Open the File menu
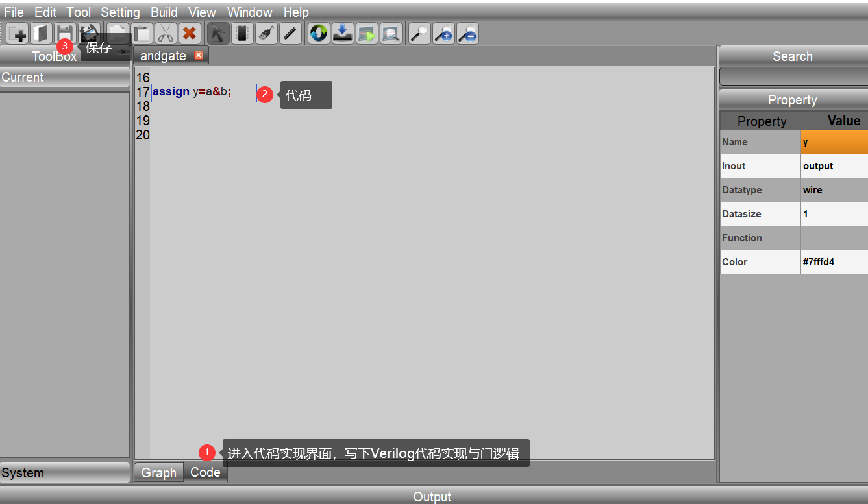Image resolution: width=868 pixels, height=504 pixels. [x=14, y=12]
